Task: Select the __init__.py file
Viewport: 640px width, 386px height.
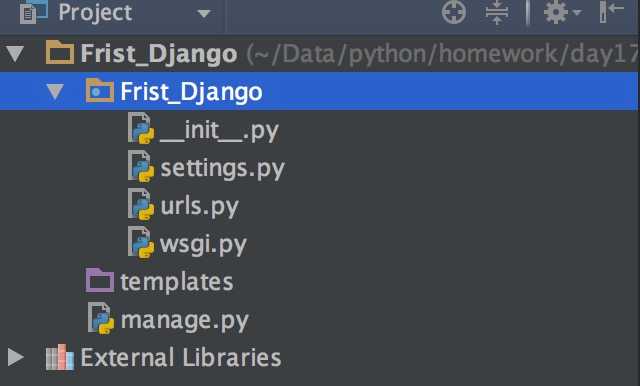Action: pos(219,131)
